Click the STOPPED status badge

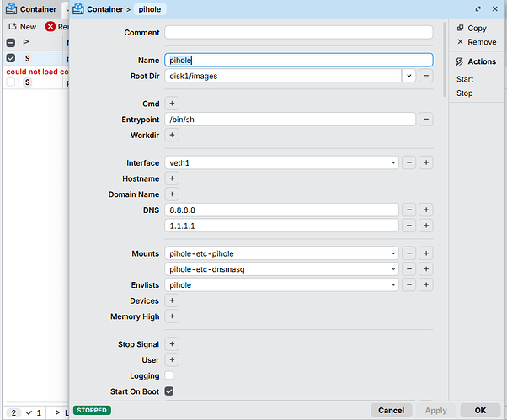(92, 410)
